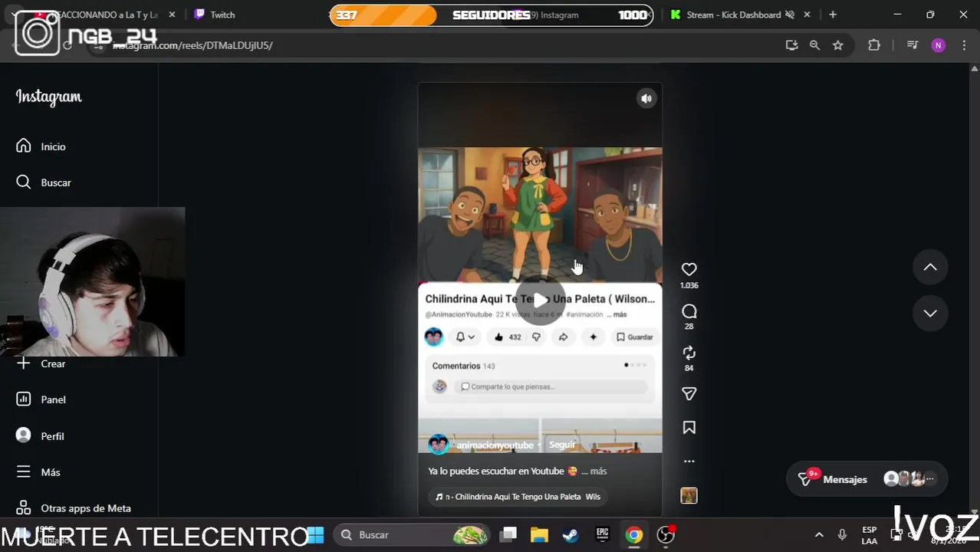Click the webpage vertical scrollbar

pos(975,290)
